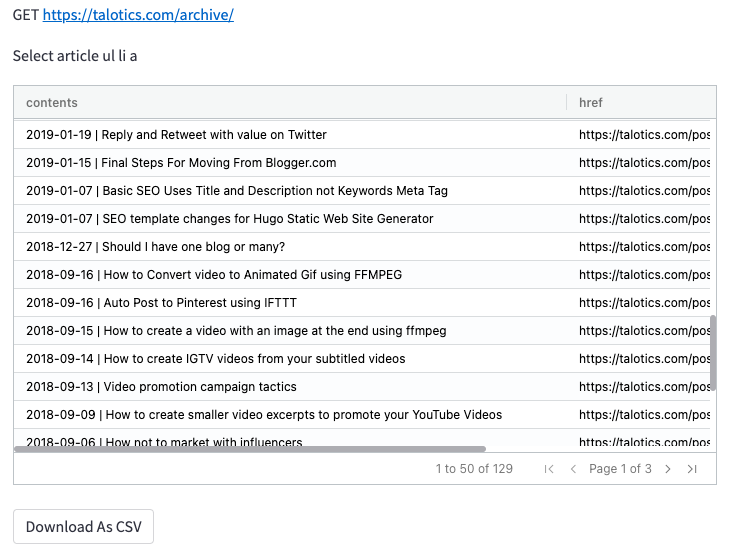Select the Moving From Blogger.com row

pyautogui.click(x=181, y=163)
